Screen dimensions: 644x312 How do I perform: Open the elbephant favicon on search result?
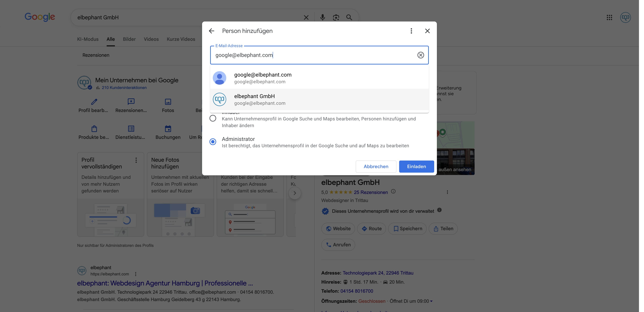pyautogui.click(x=82, y=271)
